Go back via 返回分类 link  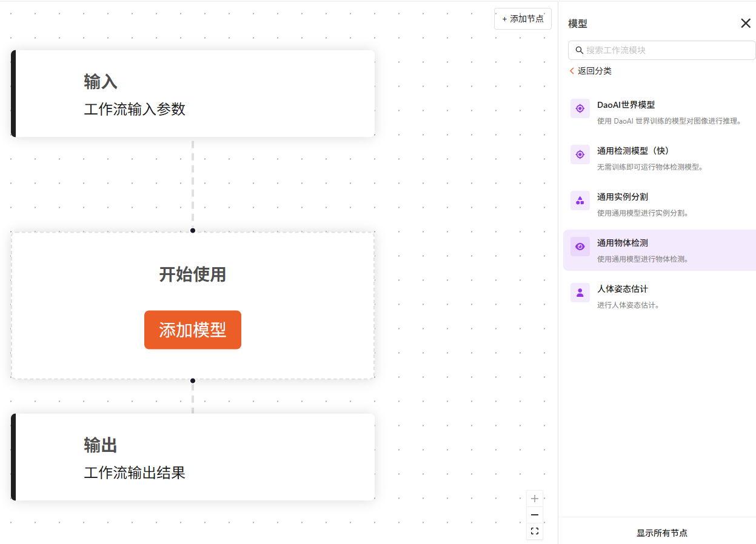point(590,71)
